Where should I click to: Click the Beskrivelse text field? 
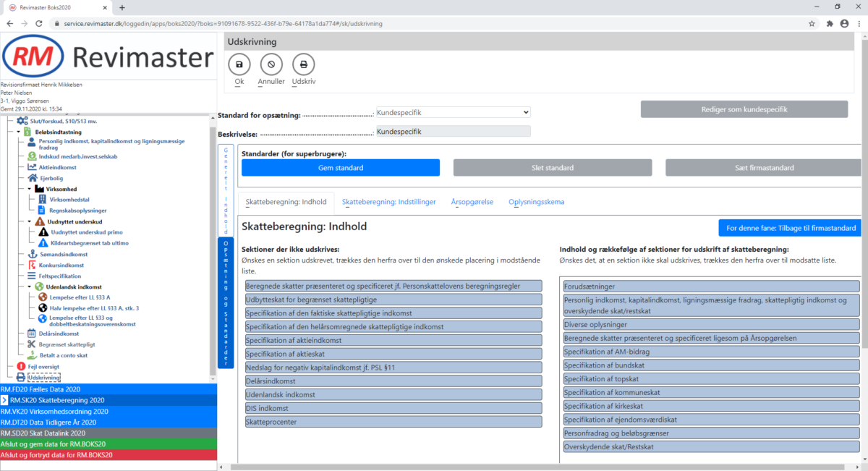coord(453,132)
